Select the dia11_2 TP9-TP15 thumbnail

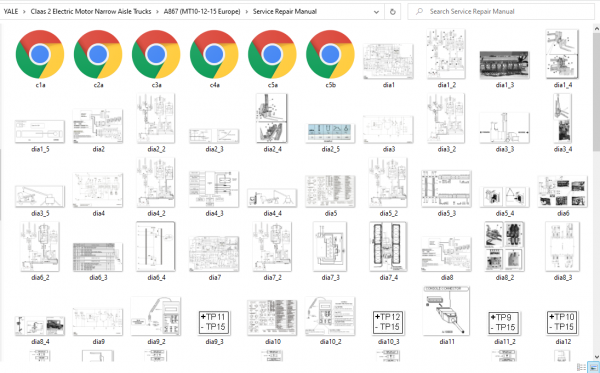[504, 323]
